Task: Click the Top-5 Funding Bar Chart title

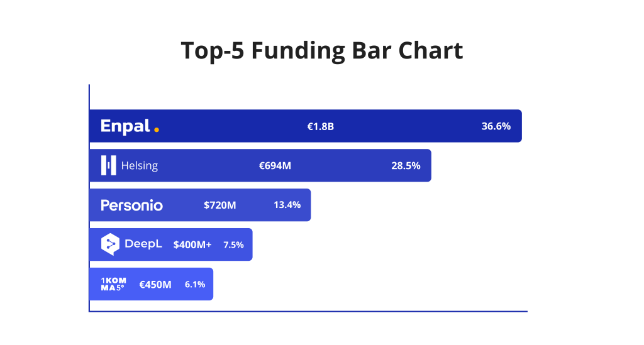Action: 321,50
